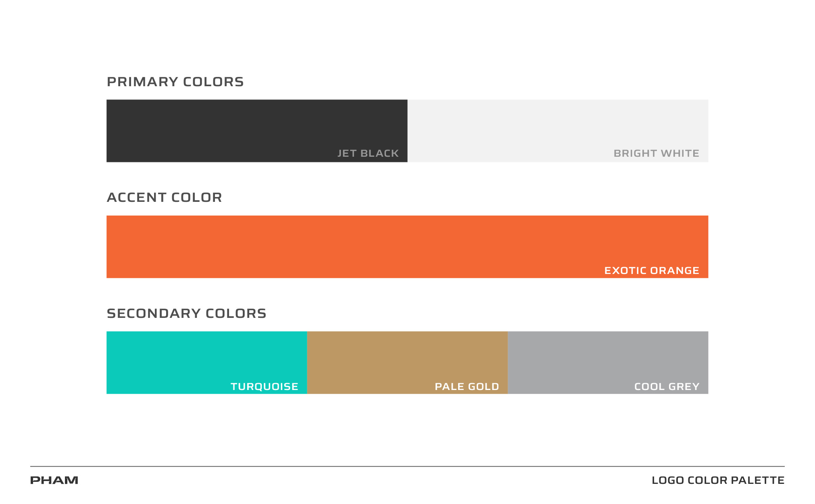This screenshot has width=815, height=504.
Task: Choose the Turquoise secondary swatch
Action: [x=207, y=363]
